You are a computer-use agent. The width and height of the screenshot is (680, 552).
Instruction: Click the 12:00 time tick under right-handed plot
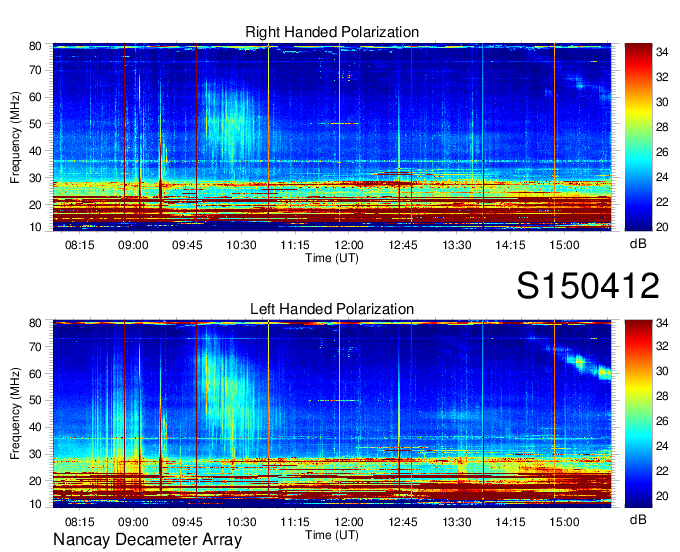click(349, 245)
